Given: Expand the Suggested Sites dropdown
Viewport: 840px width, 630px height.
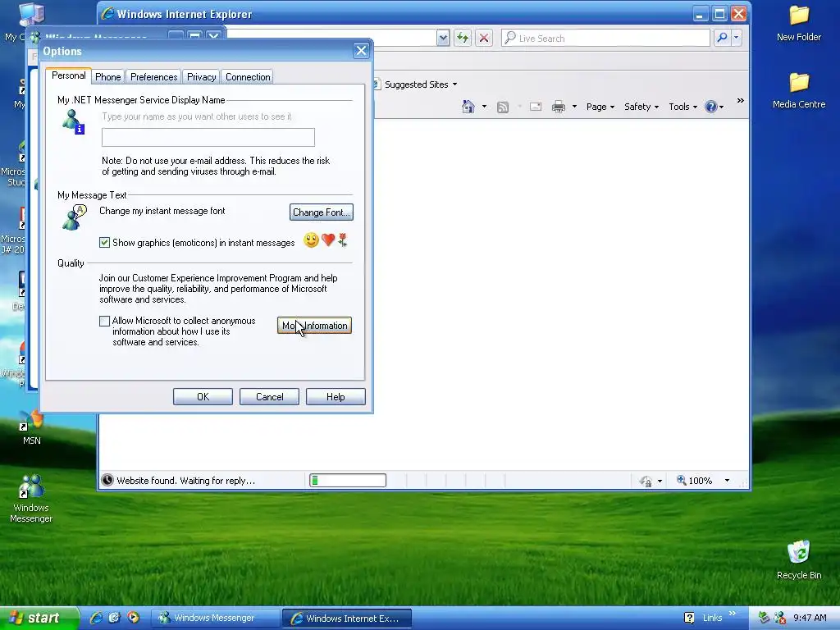Looking at the screenshot, I should tap(454, 84).
